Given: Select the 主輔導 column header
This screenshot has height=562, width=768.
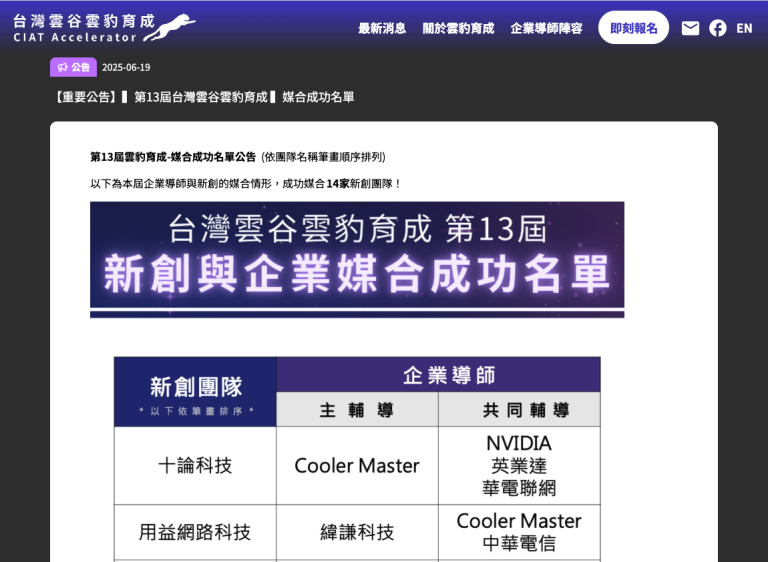Looking at the screenshot, I should [357, 410].
